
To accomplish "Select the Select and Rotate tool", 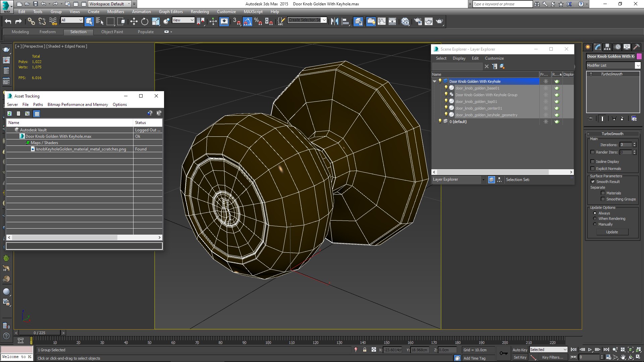I will [145, 21].
